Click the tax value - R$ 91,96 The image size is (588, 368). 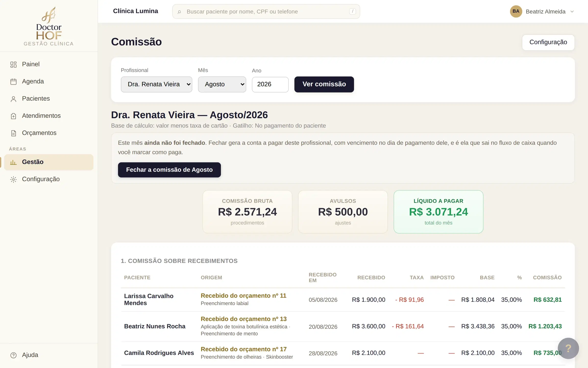409,300
